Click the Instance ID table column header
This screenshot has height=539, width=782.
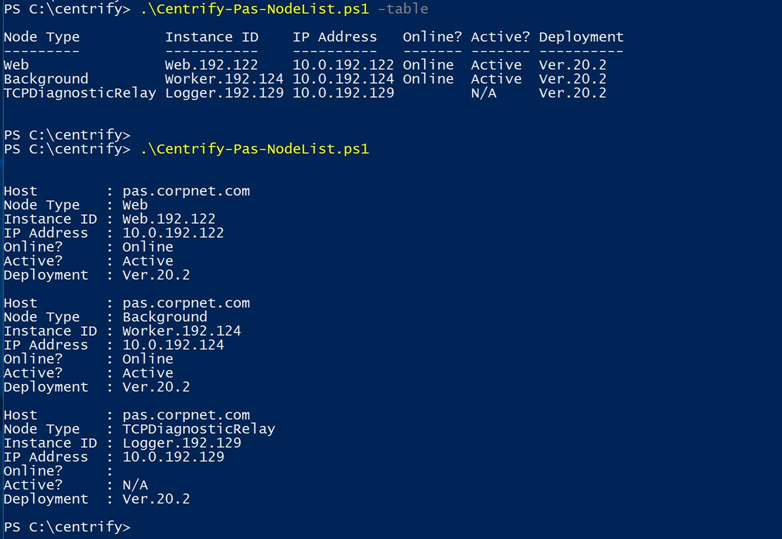pos(212,37)
